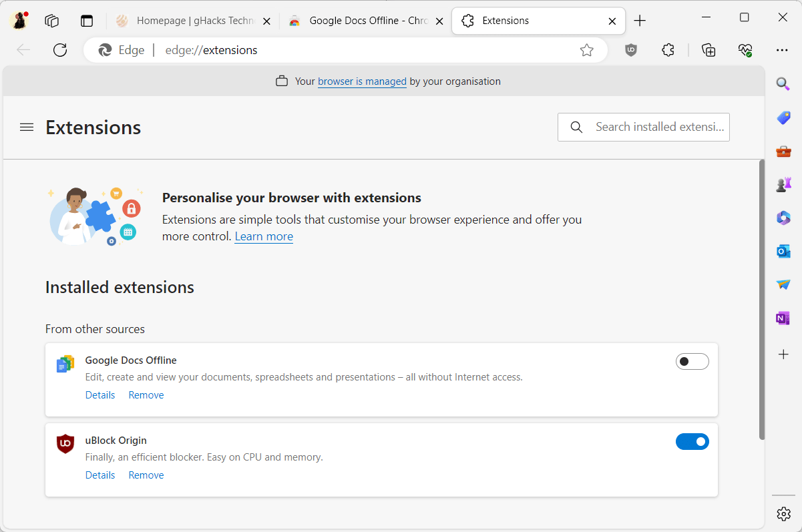Disable the uBlock Origin extension
The image size is (802, 532).
692,441
